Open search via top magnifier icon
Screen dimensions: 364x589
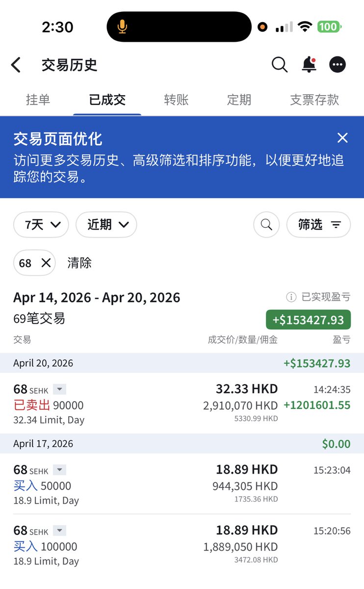280,64
